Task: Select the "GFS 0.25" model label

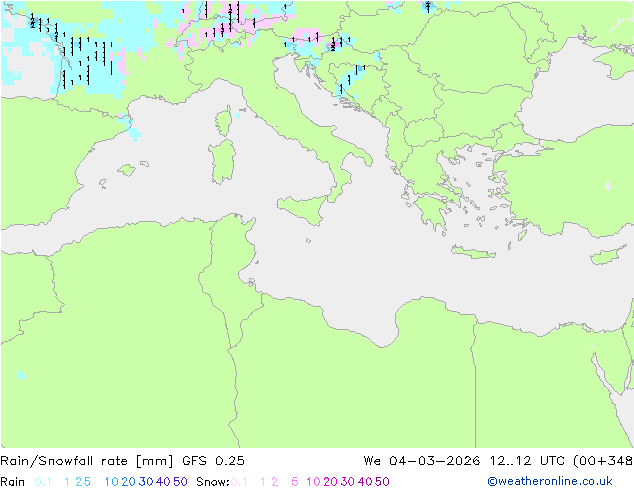Action: coord(213,460)
